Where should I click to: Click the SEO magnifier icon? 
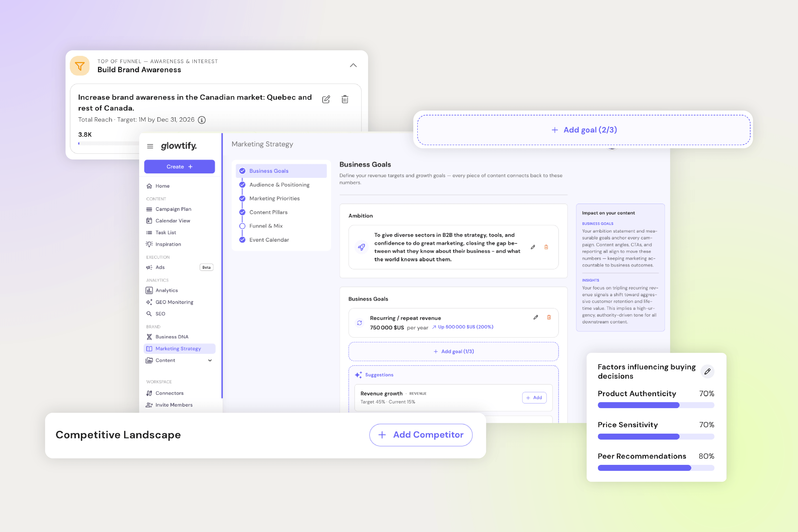point(149,314)
